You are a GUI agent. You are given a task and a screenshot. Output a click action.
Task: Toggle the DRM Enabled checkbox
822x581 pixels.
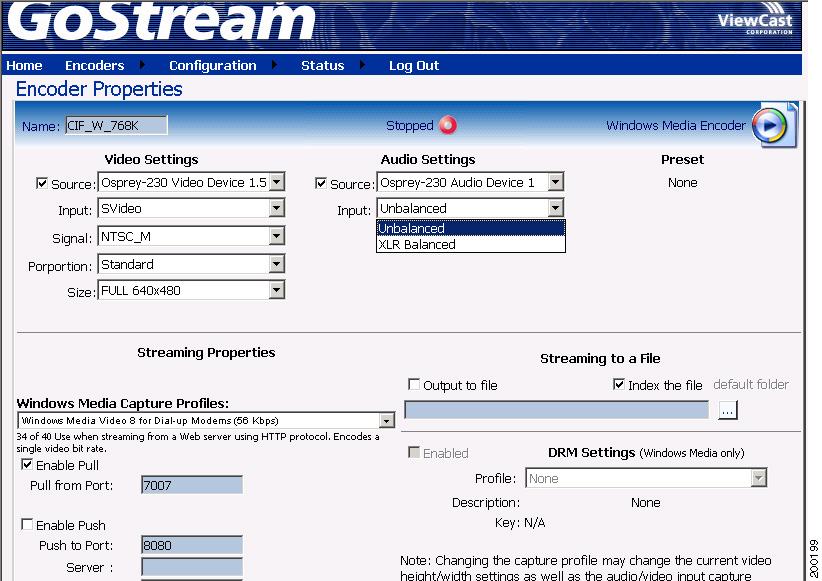(x=414, y=452)
